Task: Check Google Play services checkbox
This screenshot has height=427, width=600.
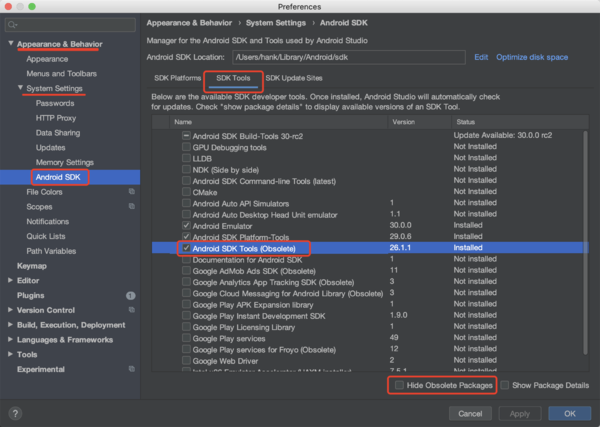Action: pos(186,337)
